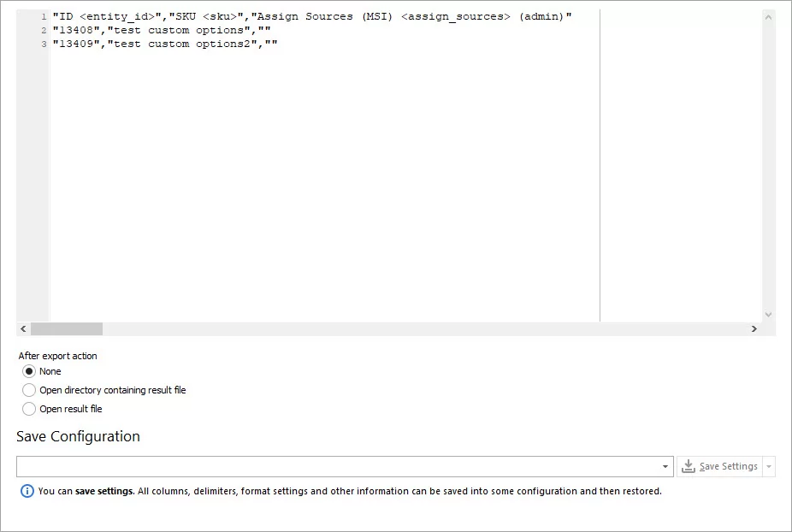Click the "test custom options2" line

click(165, 44)
